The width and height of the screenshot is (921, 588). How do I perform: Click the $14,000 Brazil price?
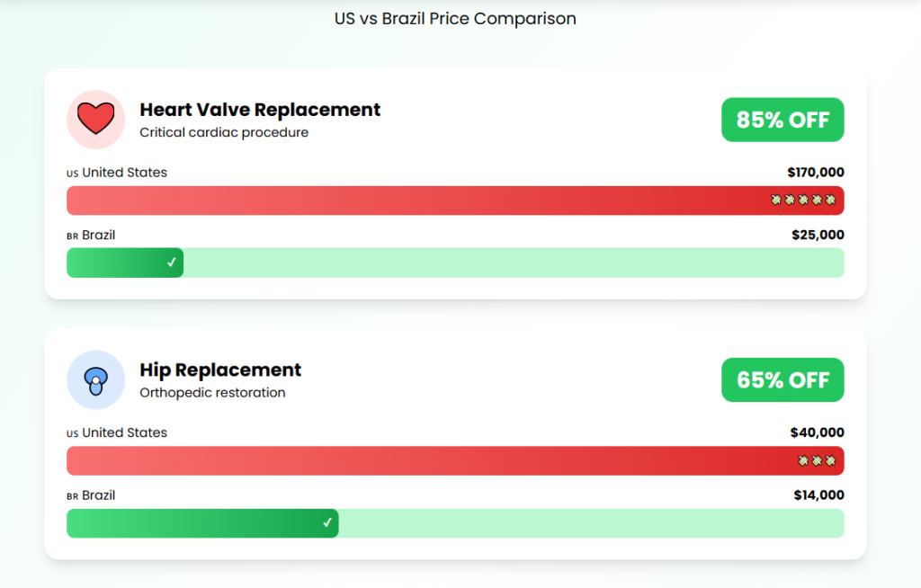[x=818, y=495]
